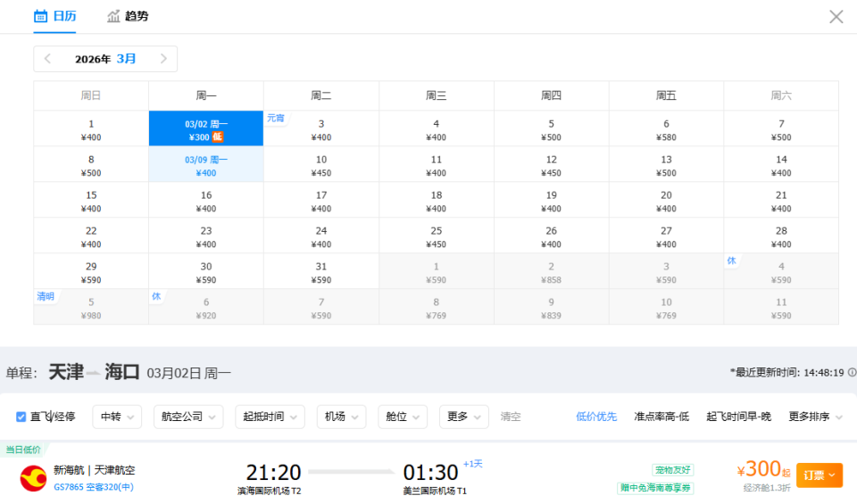This screenshot has height=504, width=857.
Task: Click the 赠中免海南尊享券 tag
Action: 655,488
